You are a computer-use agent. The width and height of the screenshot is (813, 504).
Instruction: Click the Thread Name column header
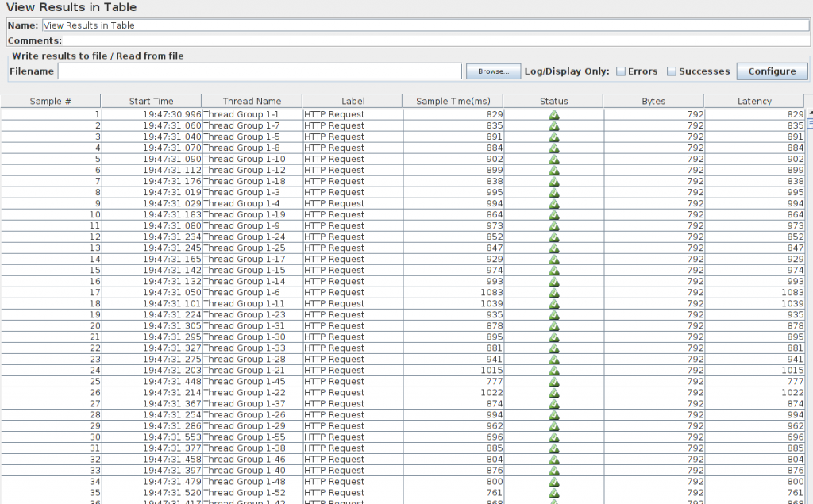click(x=252, y=101)
